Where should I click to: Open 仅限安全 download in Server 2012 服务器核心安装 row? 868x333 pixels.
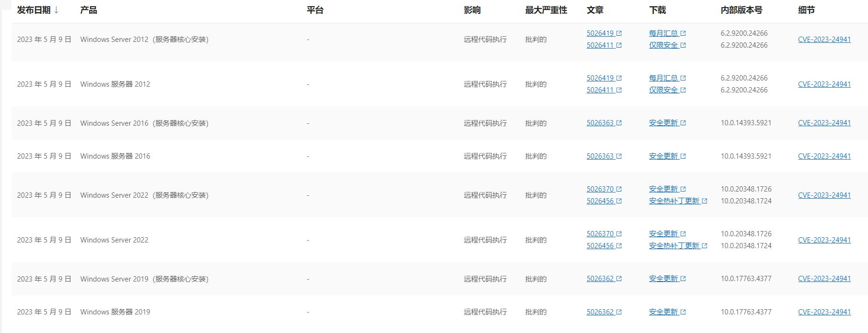click(x=664, y=45)
